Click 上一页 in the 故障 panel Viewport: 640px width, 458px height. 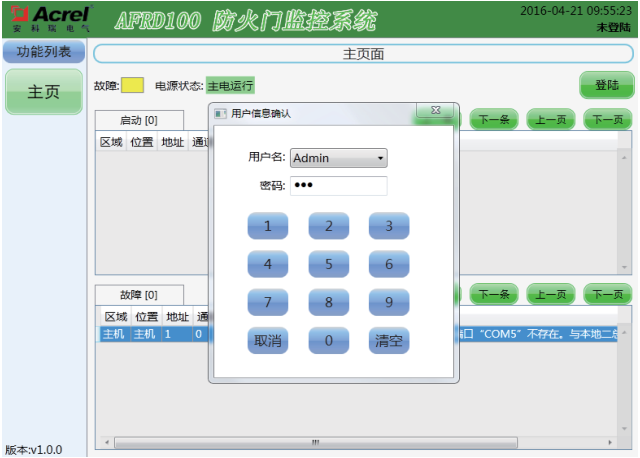tap(550, 295)
